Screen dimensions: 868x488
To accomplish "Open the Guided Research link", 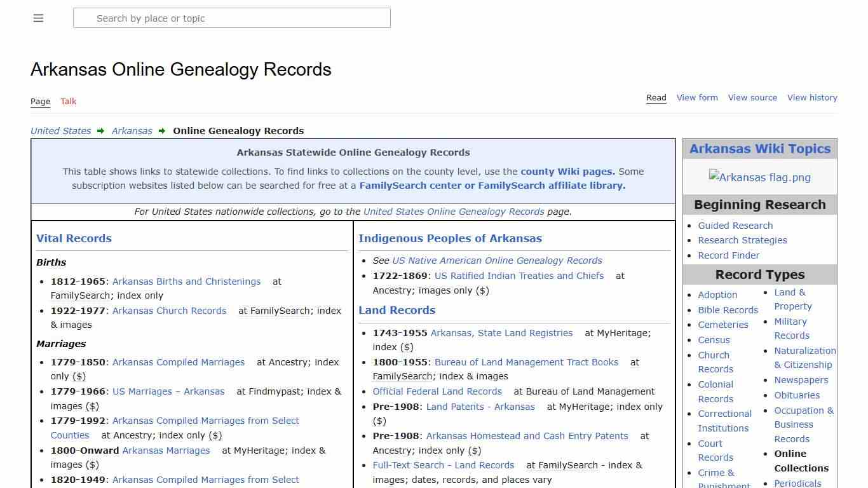I will coord(735,225).
